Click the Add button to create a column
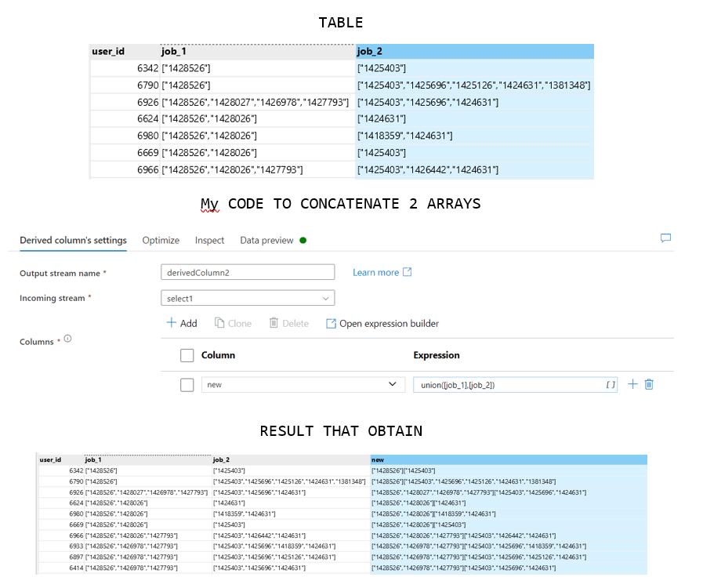Screen dimensions: 703x588 pos(181,323)
